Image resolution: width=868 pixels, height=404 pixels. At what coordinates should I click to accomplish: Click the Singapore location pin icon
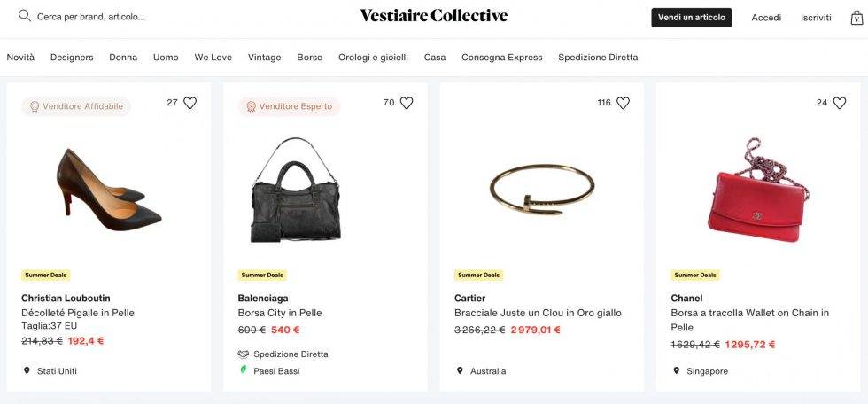coord(676,371)
